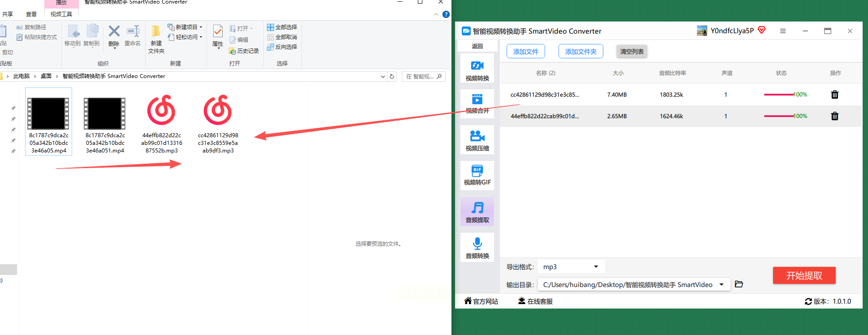868x335 pixels.
Task: Click 复制路径 in the Explorer ribbon
Action: click(x=31, y=27)
